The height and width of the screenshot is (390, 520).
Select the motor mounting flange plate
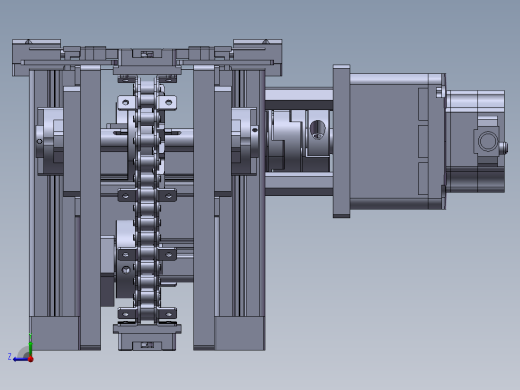341,141
